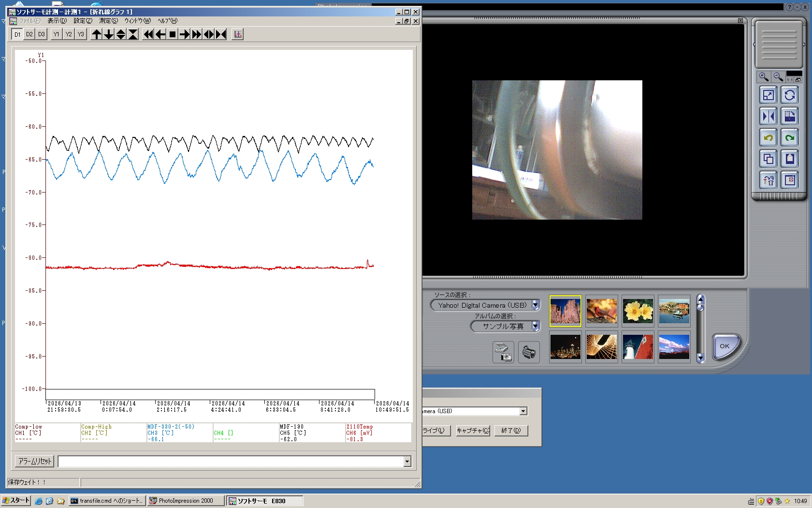Click the yellow undo arrow icon

click(x=768, y=138)
